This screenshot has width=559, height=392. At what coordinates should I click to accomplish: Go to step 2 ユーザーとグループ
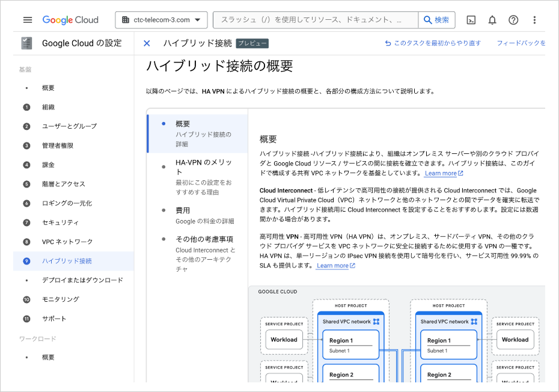(x=74, y=126)
